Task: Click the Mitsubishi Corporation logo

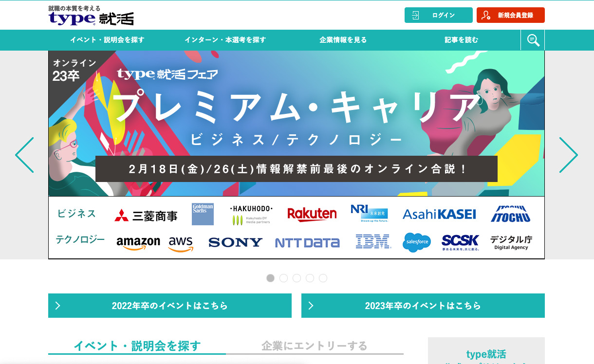Action: pos(146,216)
